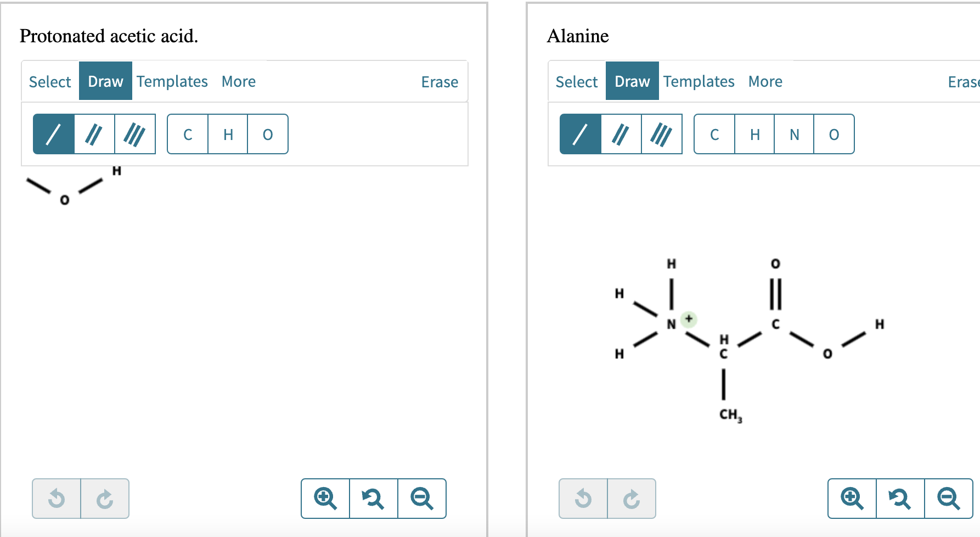Select the Hydrogen atom button in the alanine panel
Viewport: 980px width, 537px height.
coord(754,134)
